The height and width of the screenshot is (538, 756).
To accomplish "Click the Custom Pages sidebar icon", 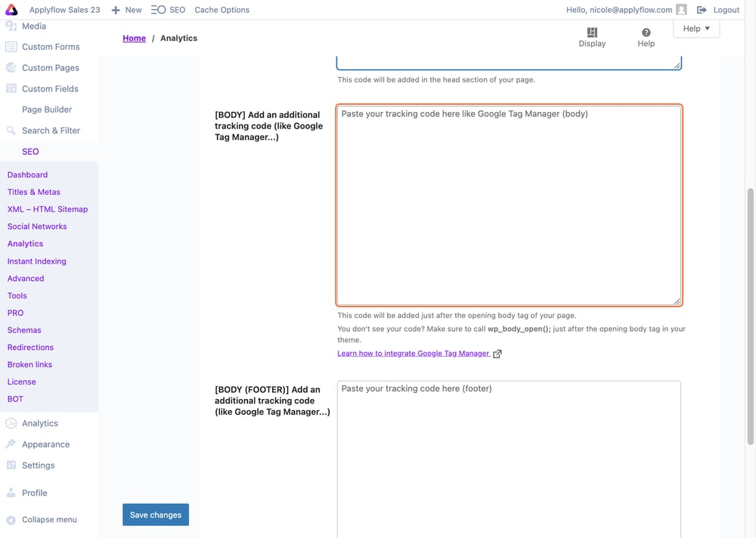I will point(11,67).
